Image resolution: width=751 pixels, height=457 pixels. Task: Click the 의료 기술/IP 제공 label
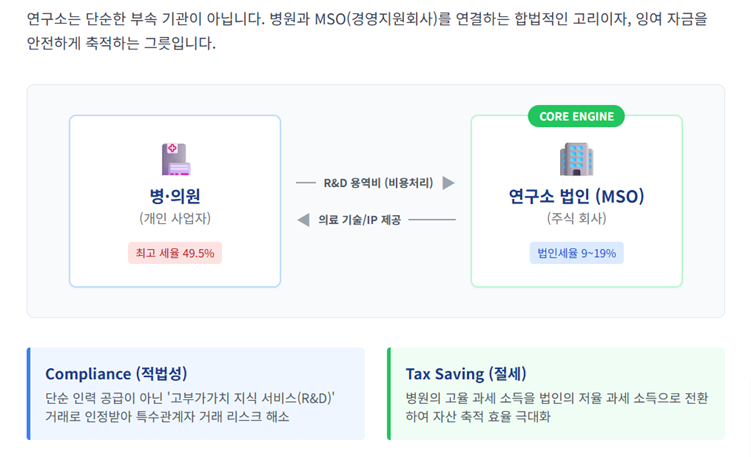(x=359, y=219)
